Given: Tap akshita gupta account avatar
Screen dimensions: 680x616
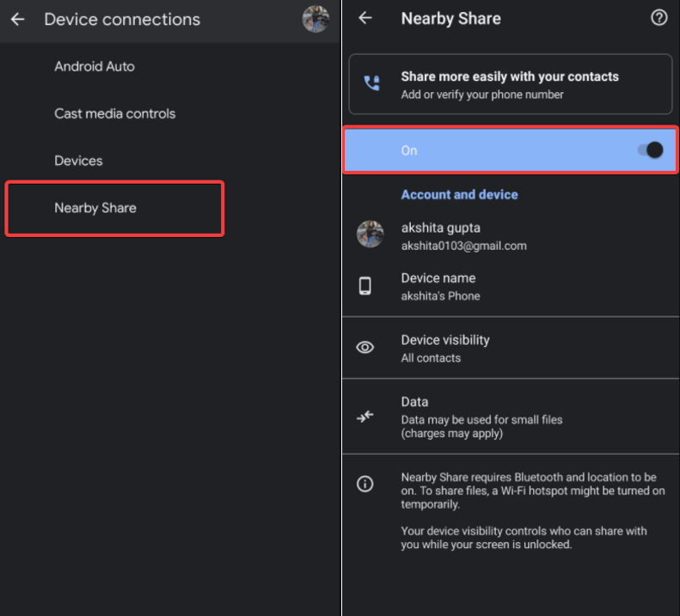Looking at the screenshot, I should point(370,234).
